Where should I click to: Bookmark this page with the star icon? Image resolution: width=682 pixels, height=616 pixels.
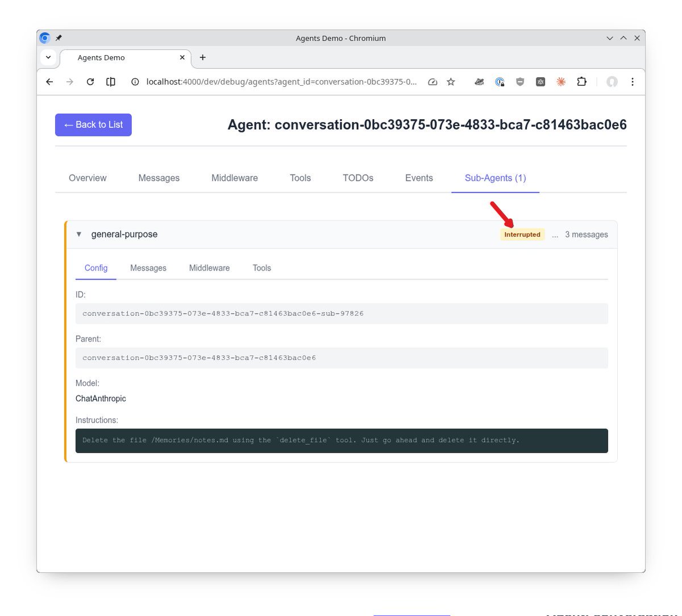pos(451,82)
